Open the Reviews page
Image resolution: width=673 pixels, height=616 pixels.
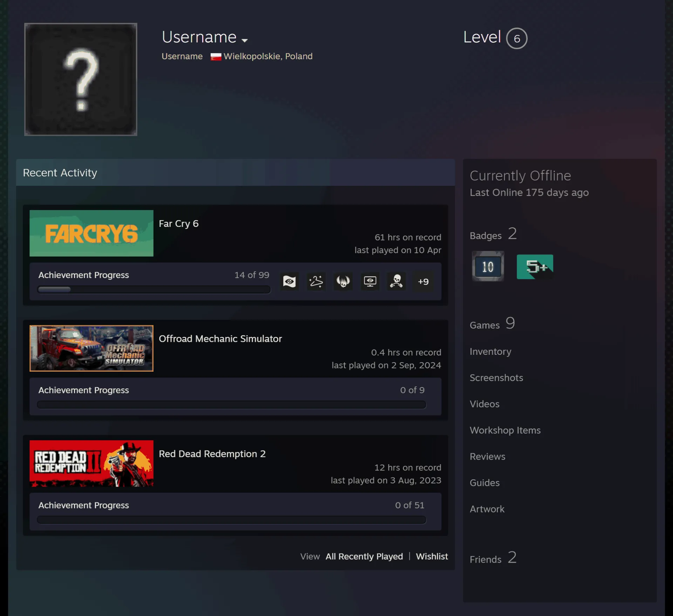[487, 456]
